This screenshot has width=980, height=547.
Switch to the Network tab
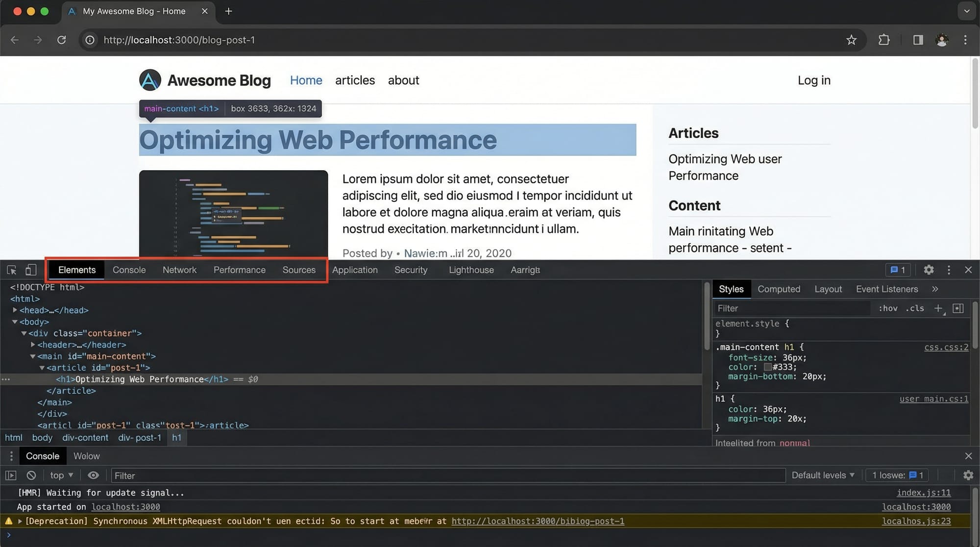click(179, 270)
